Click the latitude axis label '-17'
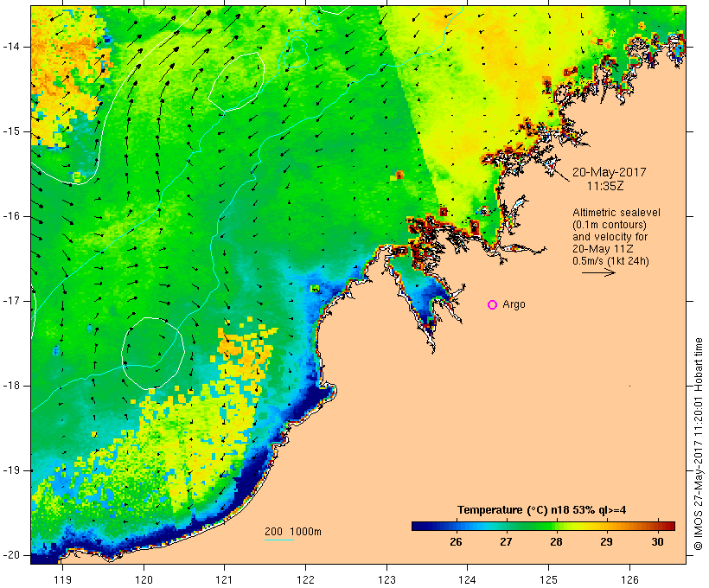The height and width of the screenshot is (588, 709). (11, 301)
